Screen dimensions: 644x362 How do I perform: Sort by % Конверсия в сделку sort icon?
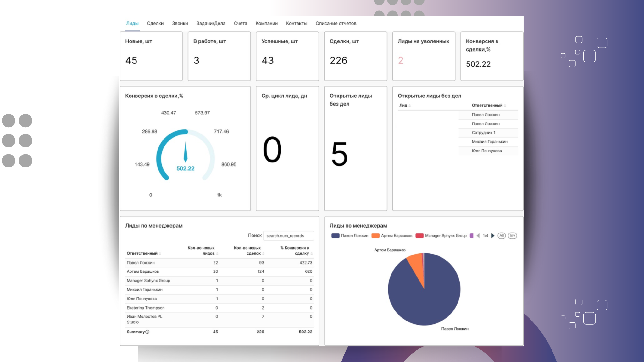pyautogui.click(x=311, y=254)
